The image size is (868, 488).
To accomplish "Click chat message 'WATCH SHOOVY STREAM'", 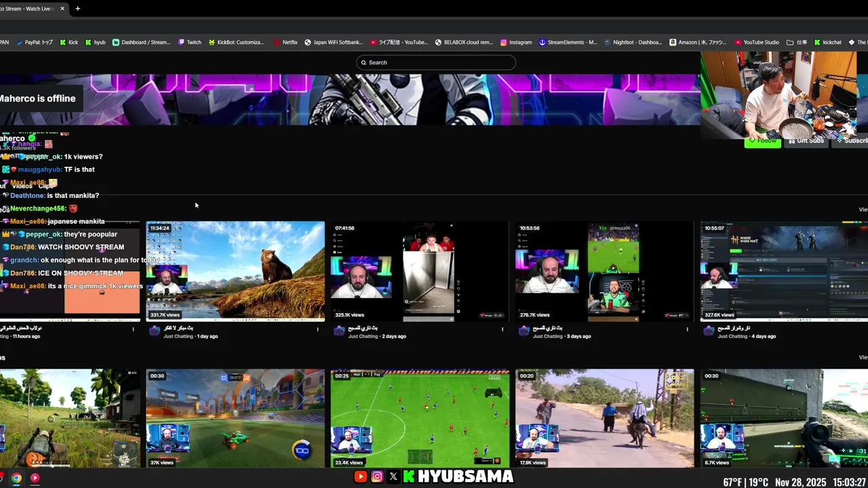I will (x=81, y=247).
